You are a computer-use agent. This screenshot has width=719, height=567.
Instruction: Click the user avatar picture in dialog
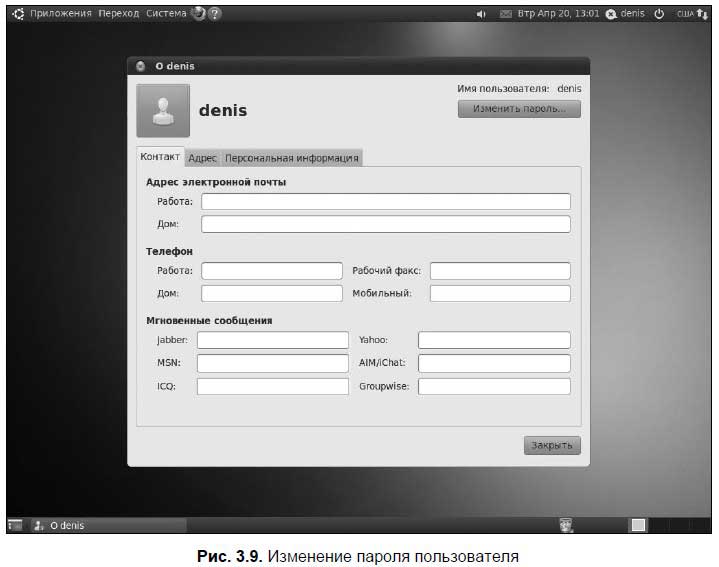click(x=162, y=110)
